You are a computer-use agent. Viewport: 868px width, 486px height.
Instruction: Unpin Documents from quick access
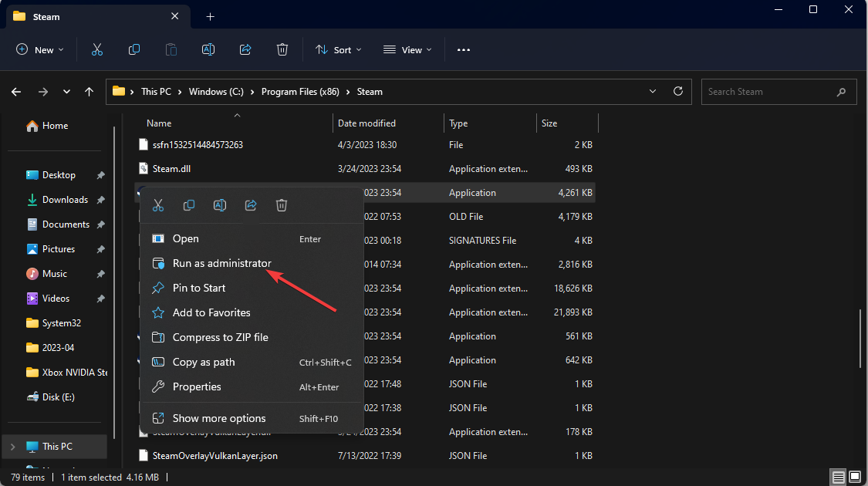(101, 224)
